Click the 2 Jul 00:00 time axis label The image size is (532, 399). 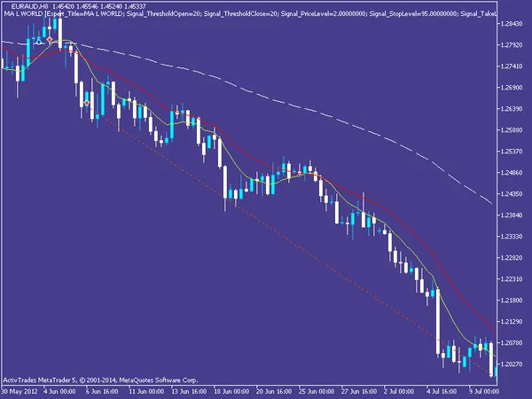pyautogui.click(x=399, y=391)
